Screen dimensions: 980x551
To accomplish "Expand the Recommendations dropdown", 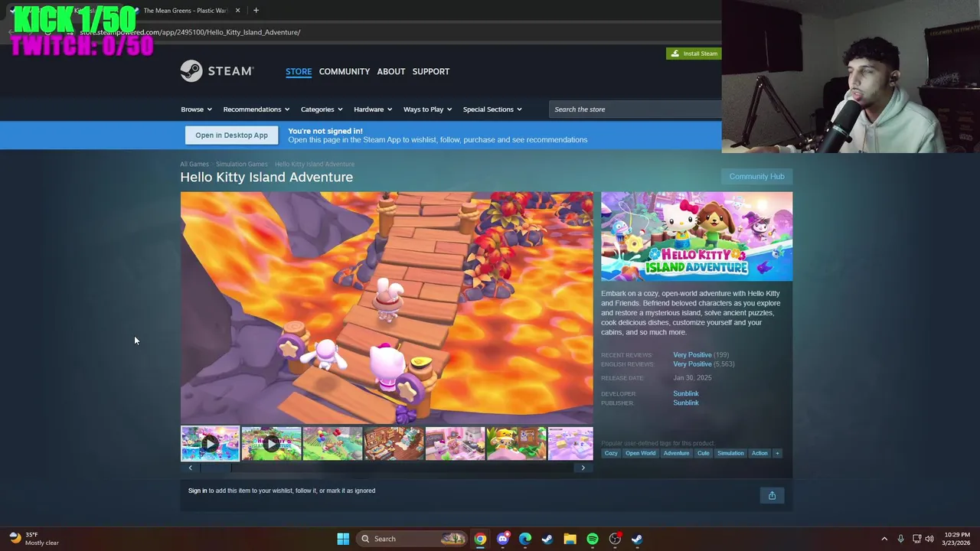I will pos(256,109).
